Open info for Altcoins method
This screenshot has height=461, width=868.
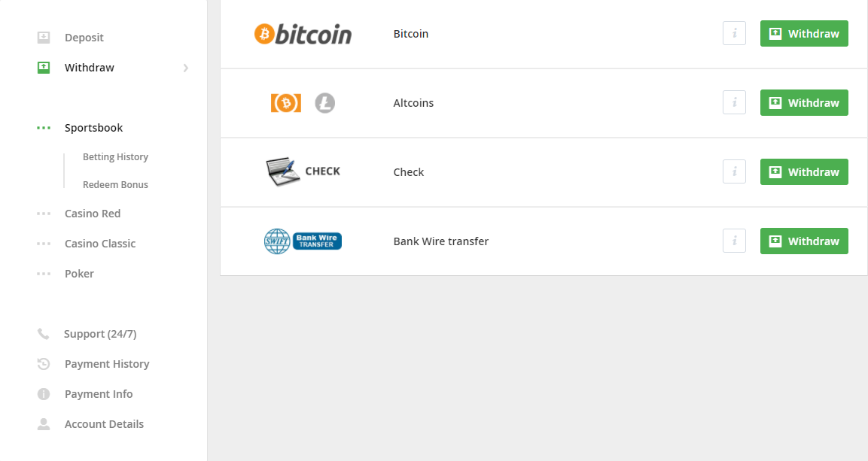click(734, 103)
